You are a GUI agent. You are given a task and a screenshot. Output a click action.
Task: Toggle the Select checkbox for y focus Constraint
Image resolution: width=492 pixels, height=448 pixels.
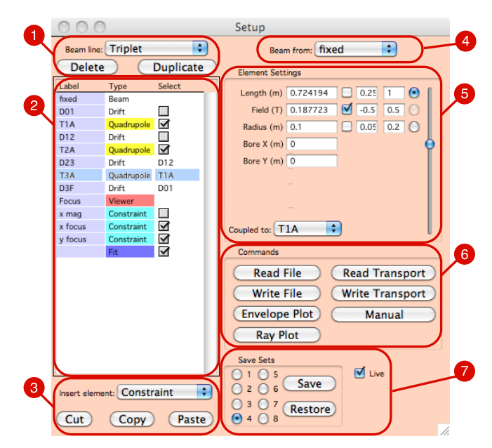(x=164, y=239)
